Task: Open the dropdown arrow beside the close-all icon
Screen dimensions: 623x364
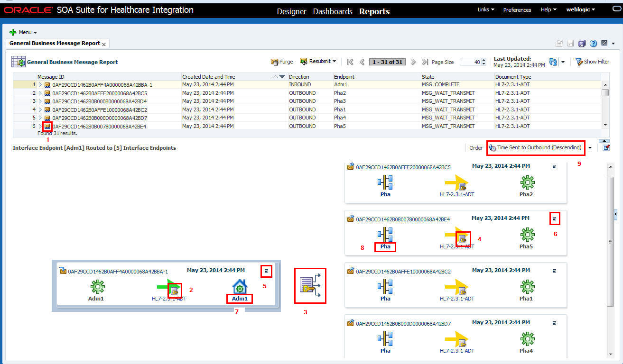Action: [x=613, y=44]
